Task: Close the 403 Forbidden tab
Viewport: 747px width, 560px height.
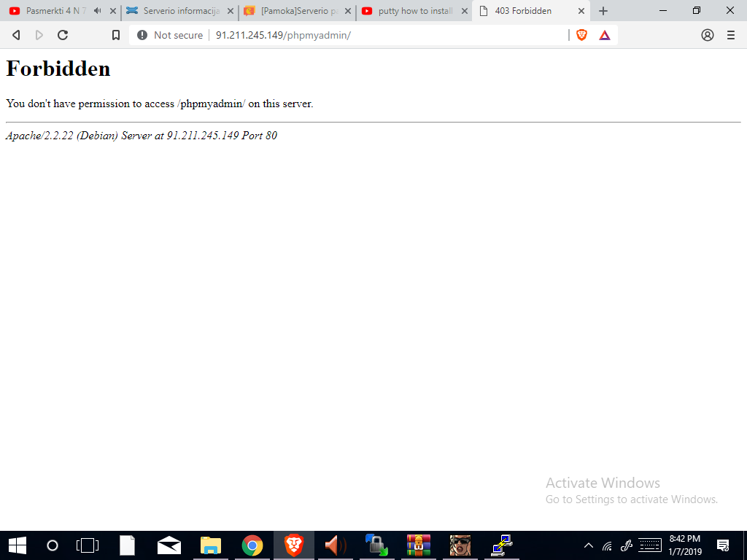Action: [581, 11]
